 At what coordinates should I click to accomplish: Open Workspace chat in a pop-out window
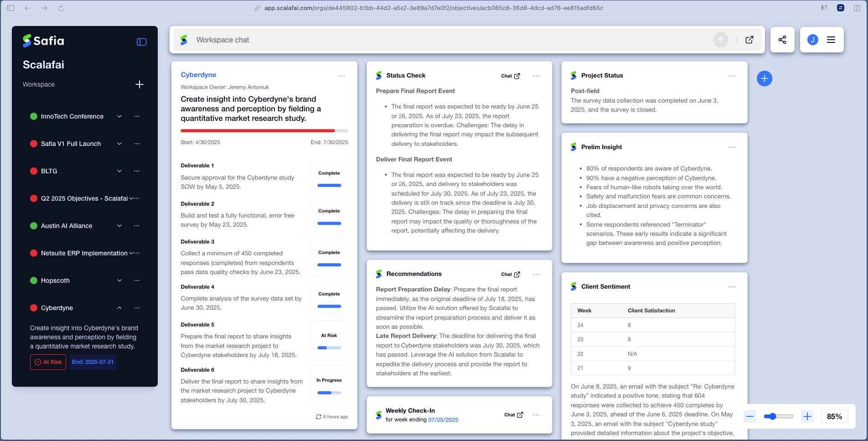pos(749,40)
